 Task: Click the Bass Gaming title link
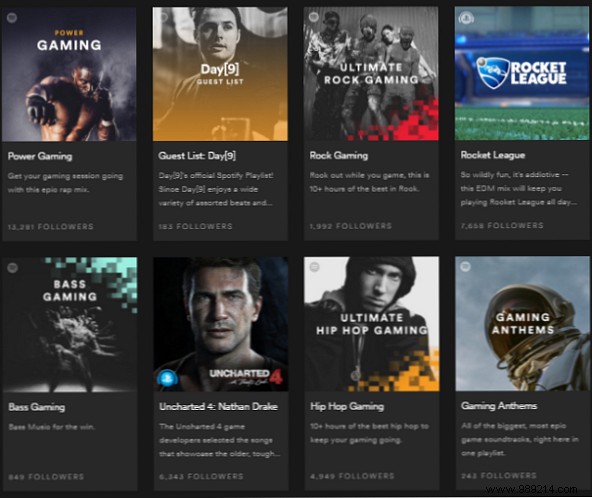(37, 407)
